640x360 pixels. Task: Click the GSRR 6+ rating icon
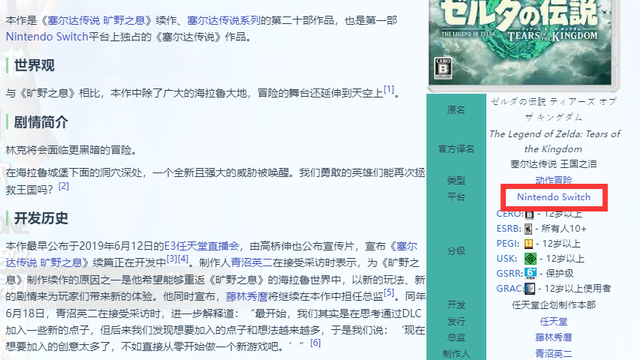[x=530, y=273]
